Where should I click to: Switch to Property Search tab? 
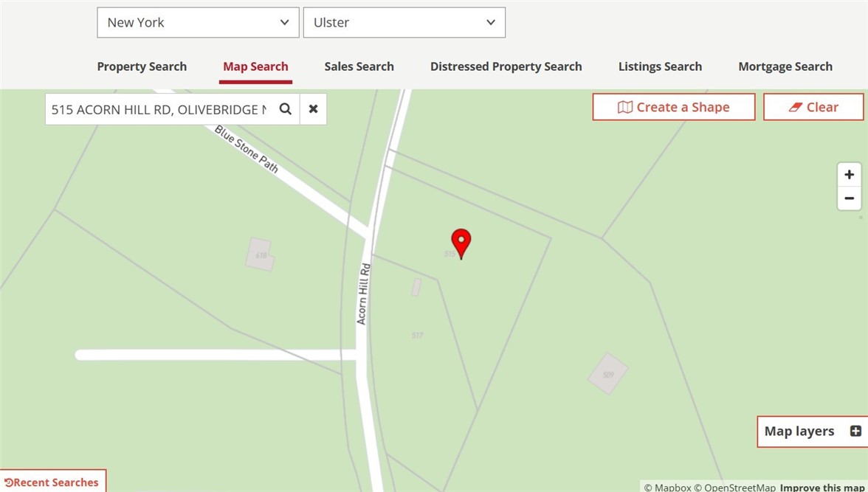click(x=142, y=66)
